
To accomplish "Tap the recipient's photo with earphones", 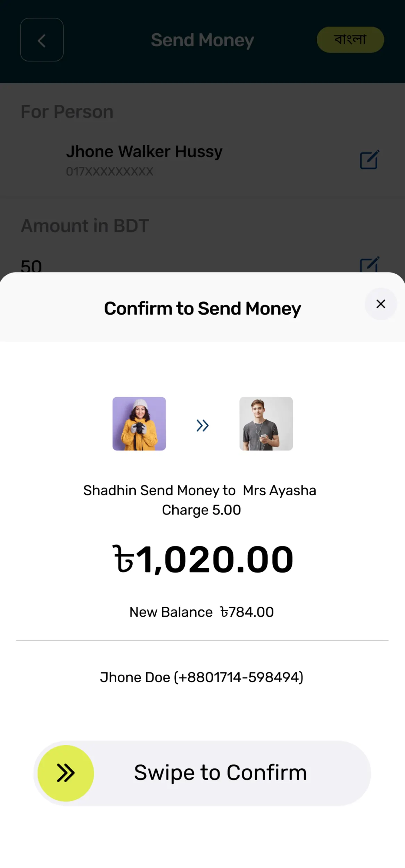I will (266, 424).
